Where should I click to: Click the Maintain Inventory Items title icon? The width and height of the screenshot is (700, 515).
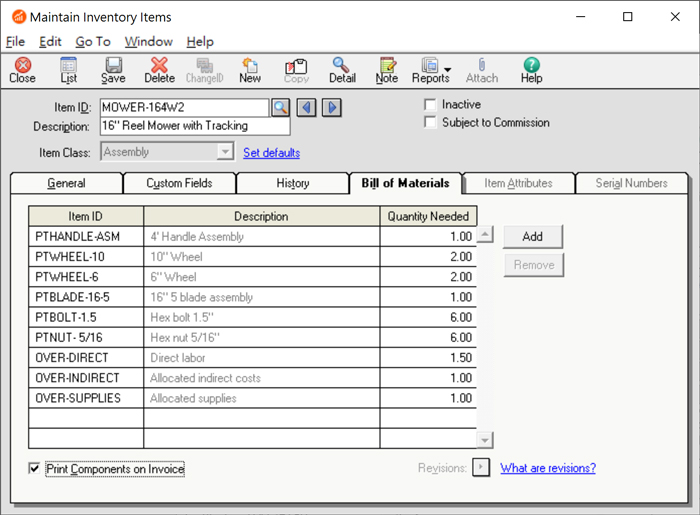(18, 17)
